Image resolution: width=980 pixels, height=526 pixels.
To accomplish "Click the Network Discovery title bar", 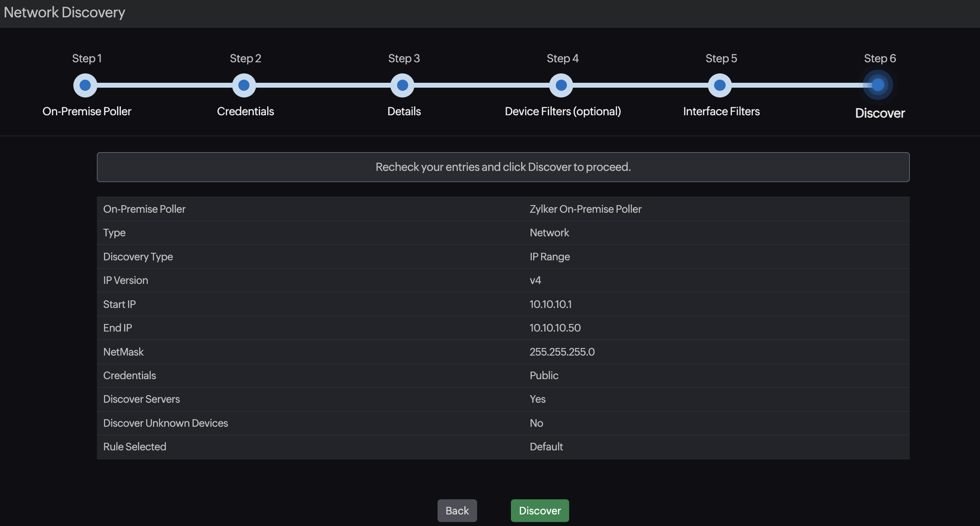I will pyautogui.click(x=64, y=12).
